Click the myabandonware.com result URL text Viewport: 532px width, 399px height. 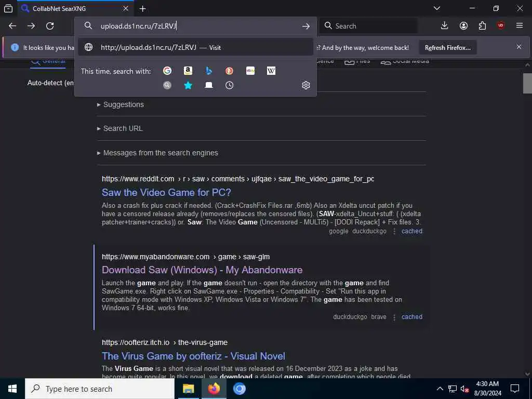click(185, 257)
